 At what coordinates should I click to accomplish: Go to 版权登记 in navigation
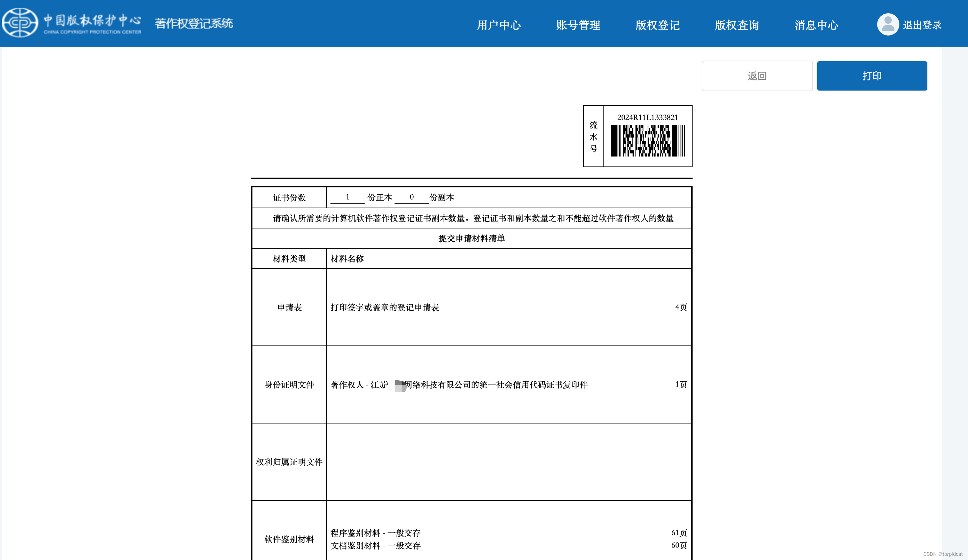[x=657, y=25]
